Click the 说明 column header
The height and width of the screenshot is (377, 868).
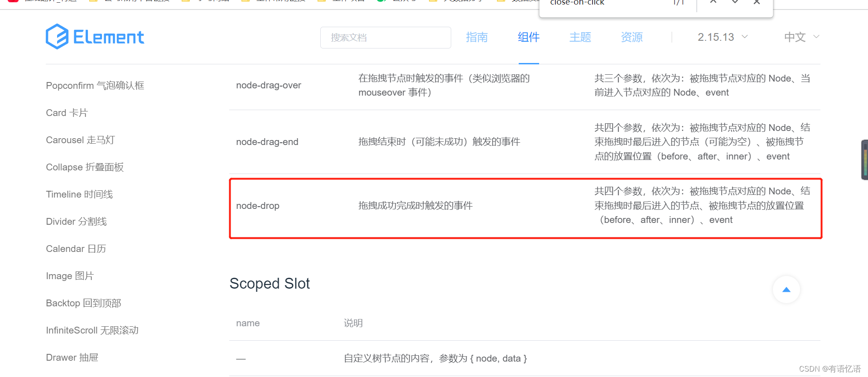353,323
